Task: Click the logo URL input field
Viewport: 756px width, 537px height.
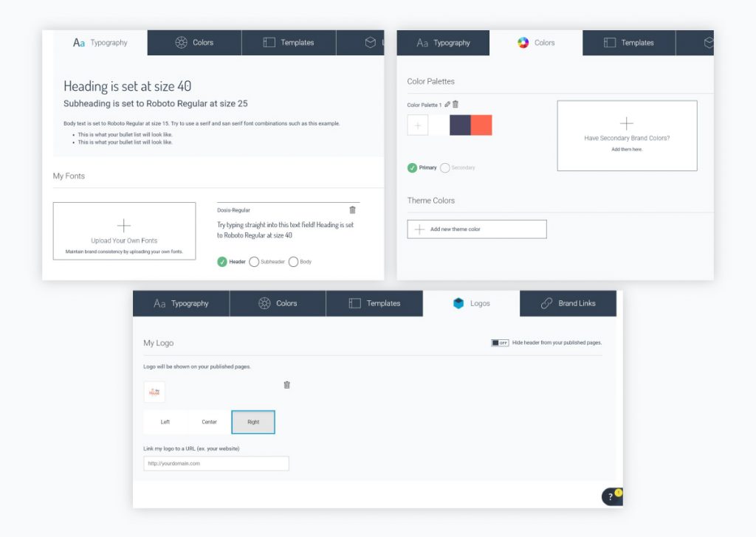Action: tap(216, 463)
